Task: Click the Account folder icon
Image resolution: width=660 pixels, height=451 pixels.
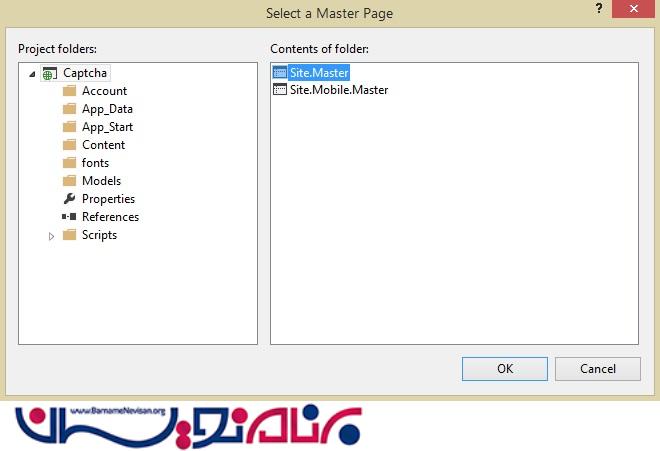Action: (x=69, y=91)
